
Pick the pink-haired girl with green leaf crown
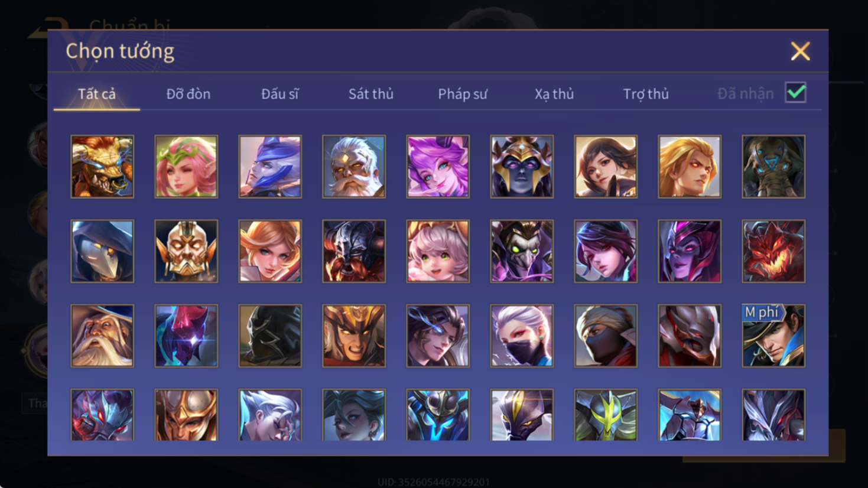[x=186, y=167]
